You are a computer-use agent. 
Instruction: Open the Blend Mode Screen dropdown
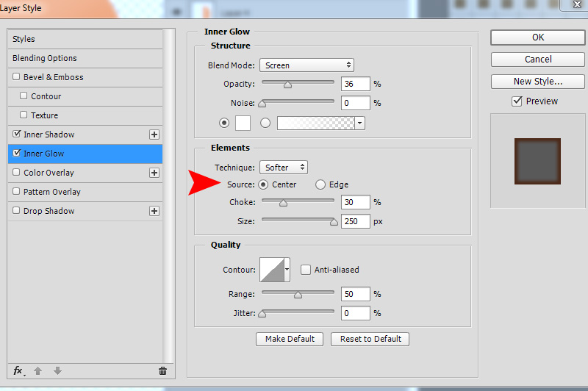(306, 65)
